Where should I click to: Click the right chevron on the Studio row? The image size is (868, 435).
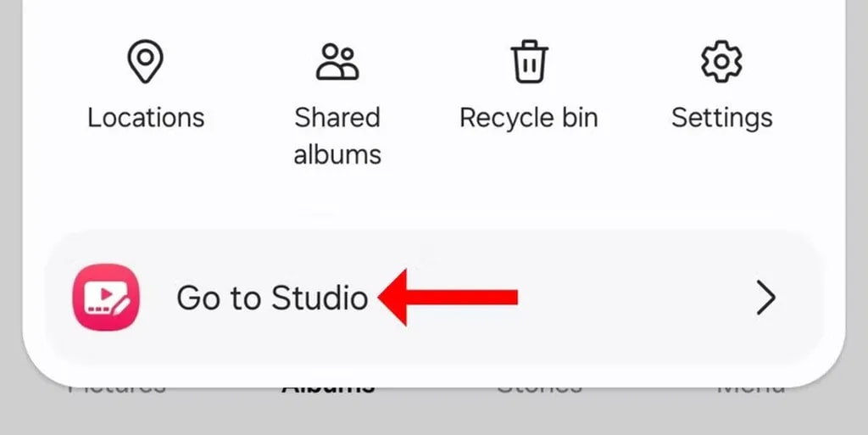766,298
